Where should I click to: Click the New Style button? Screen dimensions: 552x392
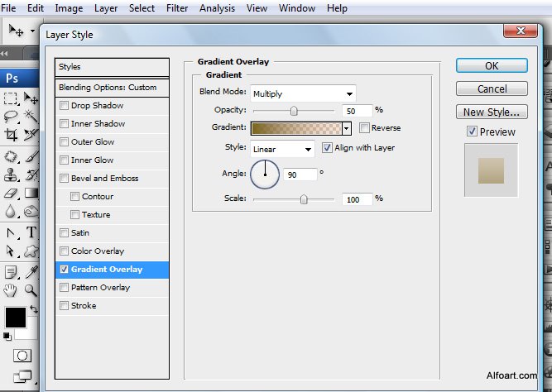click(492, 112)
